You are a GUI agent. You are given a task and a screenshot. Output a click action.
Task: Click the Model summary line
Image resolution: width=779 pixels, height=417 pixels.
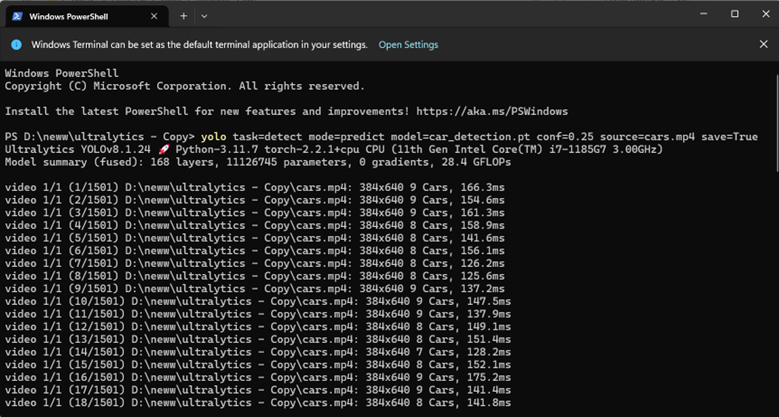point(258,162)
